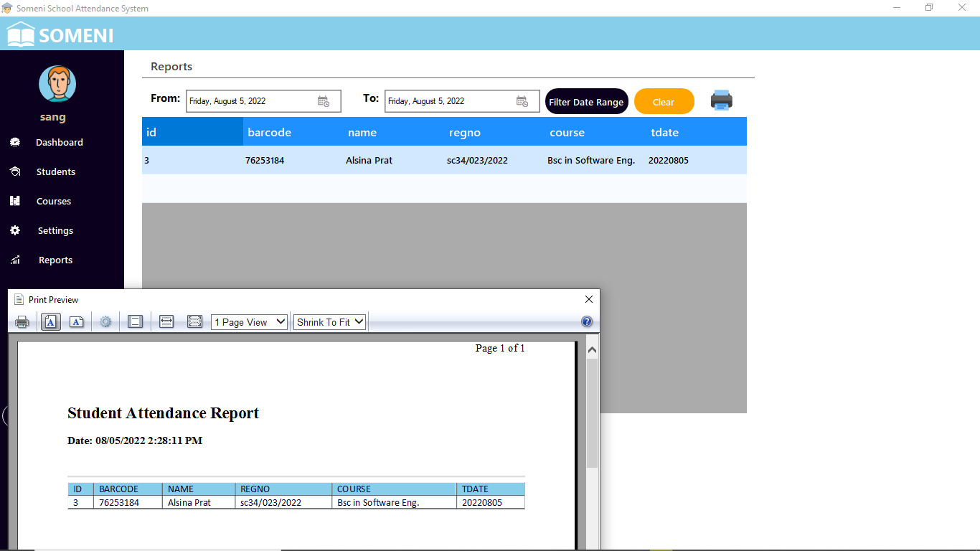Click the Courses icon in the sidebar
The height and width of the screenshot is (551, 980).
(15, 201)
